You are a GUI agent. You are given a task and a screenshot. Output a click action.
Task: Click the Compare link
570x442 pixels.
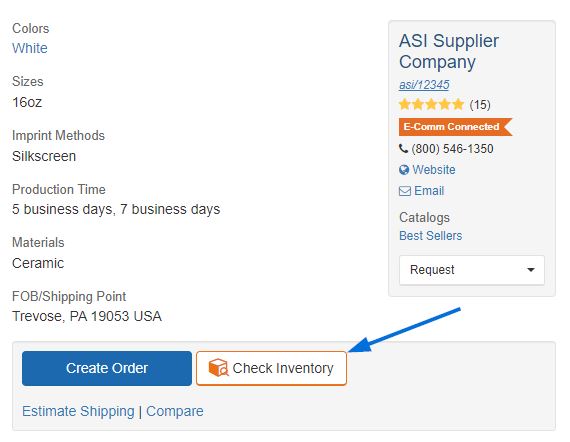click(174, 411)
